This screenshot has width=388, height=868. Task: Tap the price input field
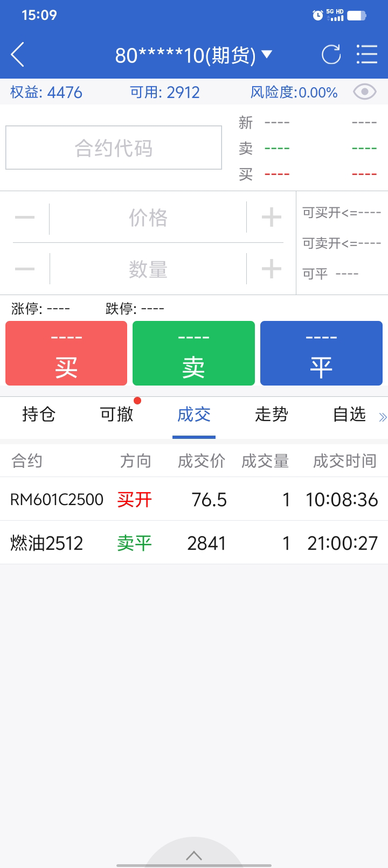pos(148,218)
